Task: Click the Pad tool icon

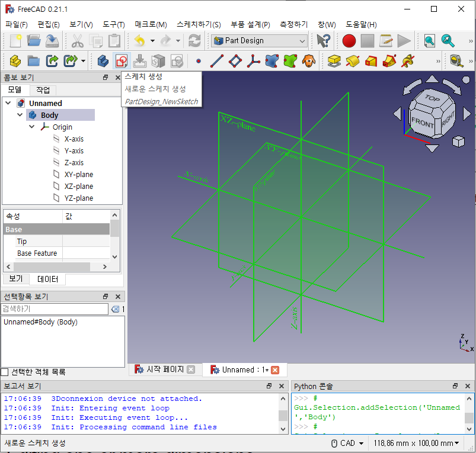Action: pyautogui.click(x=334, y=61)
